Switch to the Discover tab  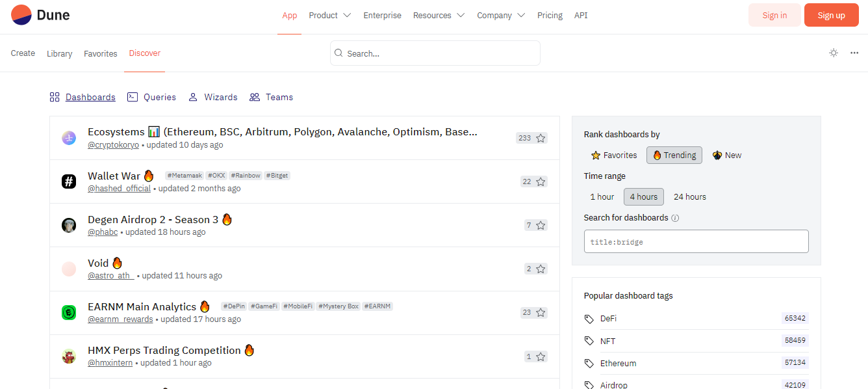pos(145,53)
